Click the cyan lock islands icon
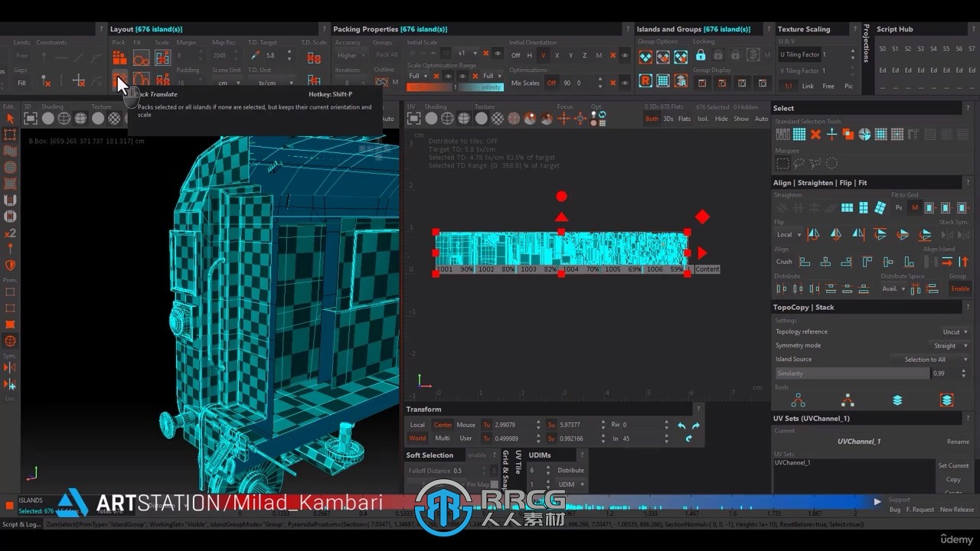980x551 pixels. pyautogui.click(x=701, y=56)
